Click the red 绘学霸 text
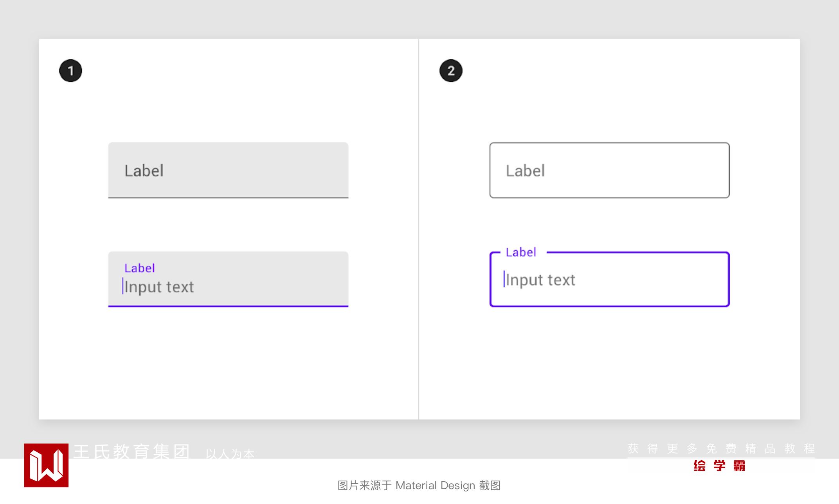The height and width of the screenshot is (504, 839). click(719, 466)
